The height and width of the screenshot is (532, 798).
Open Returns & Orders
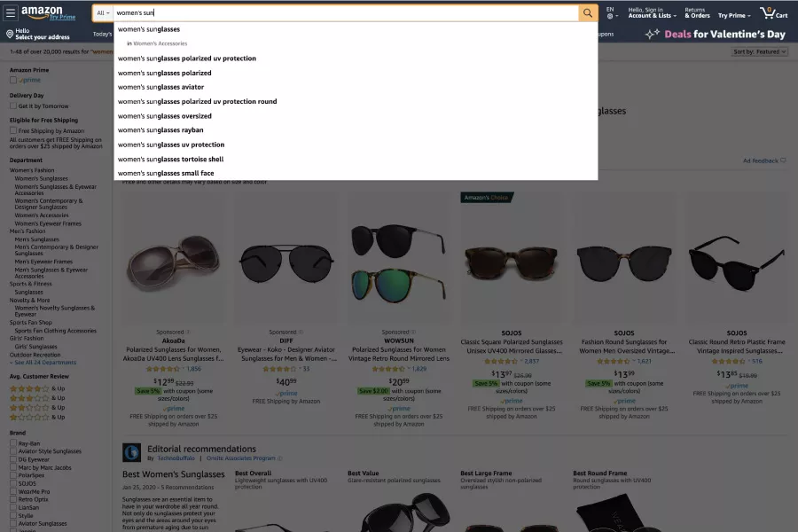(x=697, y=12)
